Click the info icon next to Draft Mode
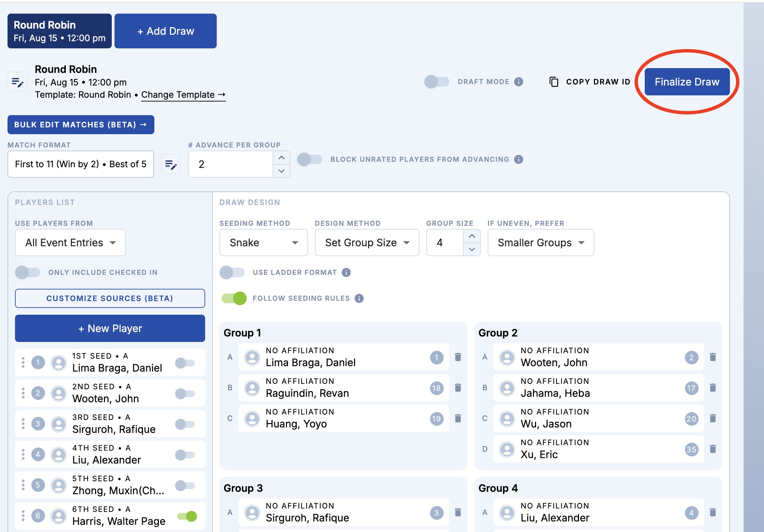The image size is (764, 532). (518, 82)
